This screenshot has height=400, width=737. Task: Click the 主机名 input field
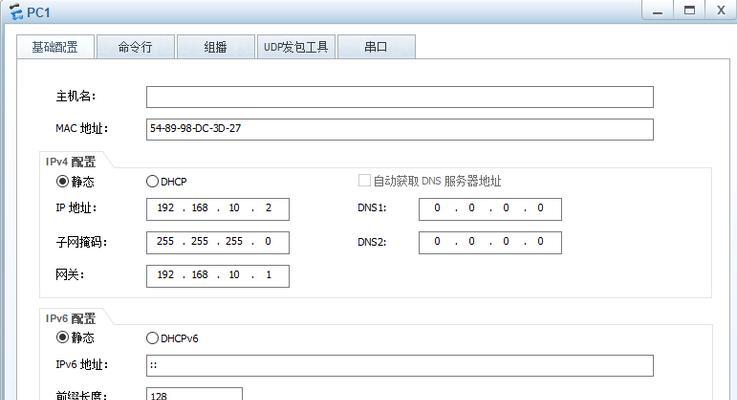[400, 97]
